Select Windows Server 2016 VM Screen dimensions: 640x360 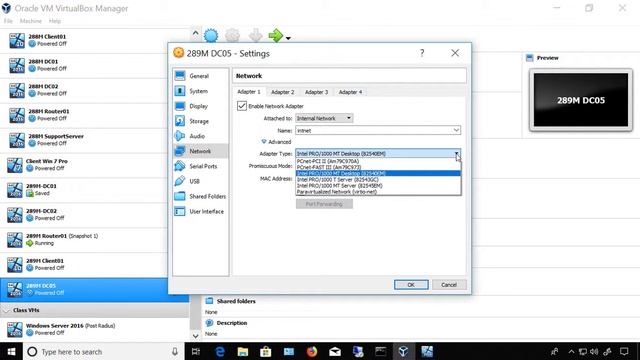(95, 329)
